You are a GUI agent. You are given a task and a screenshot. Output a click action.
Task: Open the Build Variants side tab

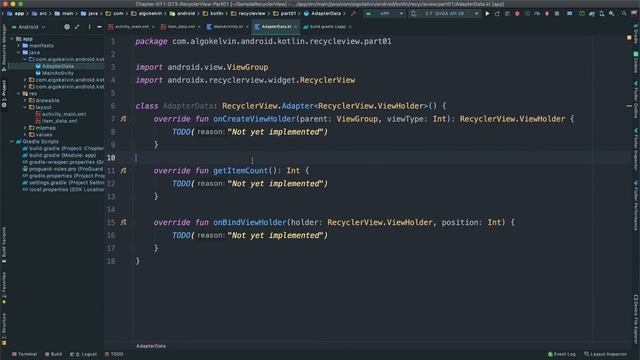(4, 245)
